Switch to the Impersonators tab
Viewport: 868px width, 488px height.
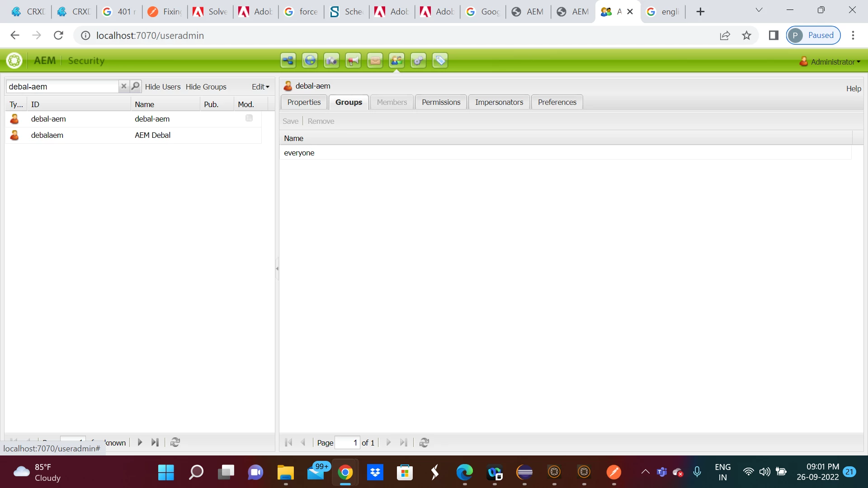click(x=499, y=102)
